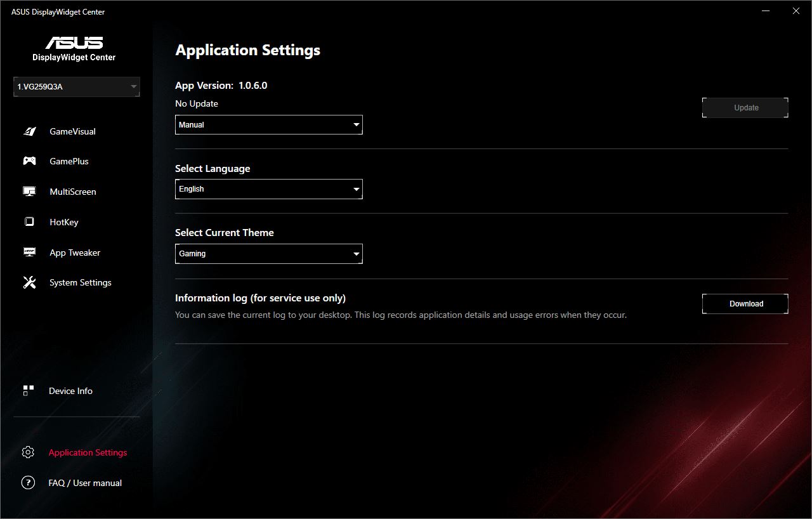Open the Manual update mode dropdown

tap(269, 125)
